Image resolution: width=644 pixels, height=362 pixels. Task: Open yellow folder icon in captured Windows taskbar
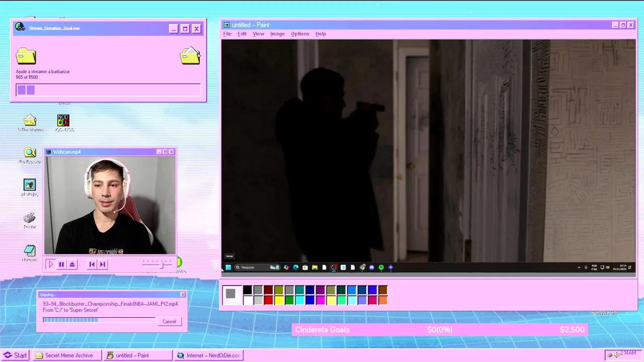coord(315,267)
